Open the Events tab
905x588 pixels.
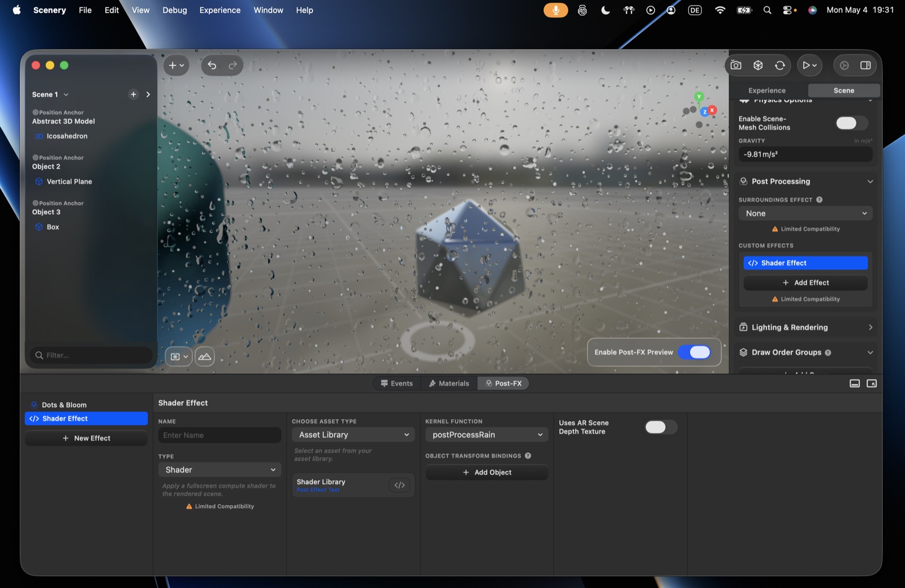click(x=397, y=383)
